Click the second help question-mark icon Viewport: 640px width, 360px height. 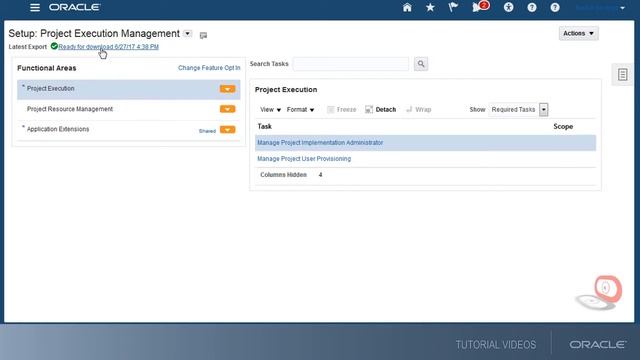(x=555, y=7)
